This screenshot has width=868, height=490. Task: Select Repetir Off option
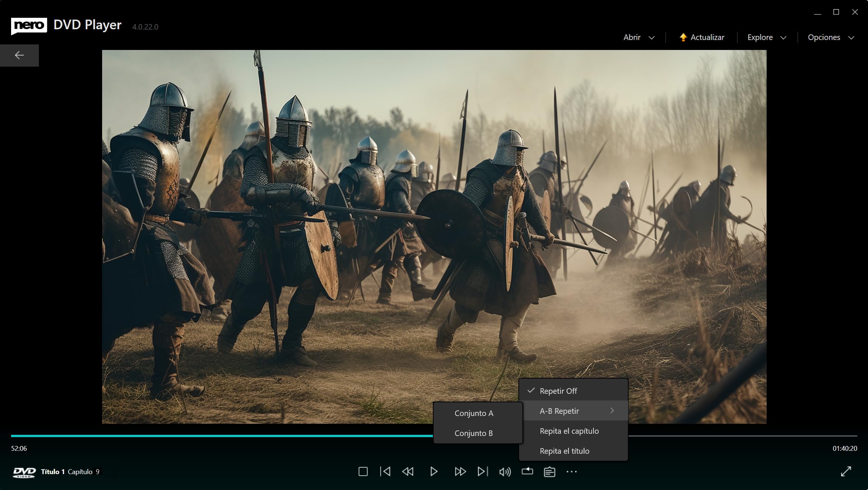click(x=573, y=391)
